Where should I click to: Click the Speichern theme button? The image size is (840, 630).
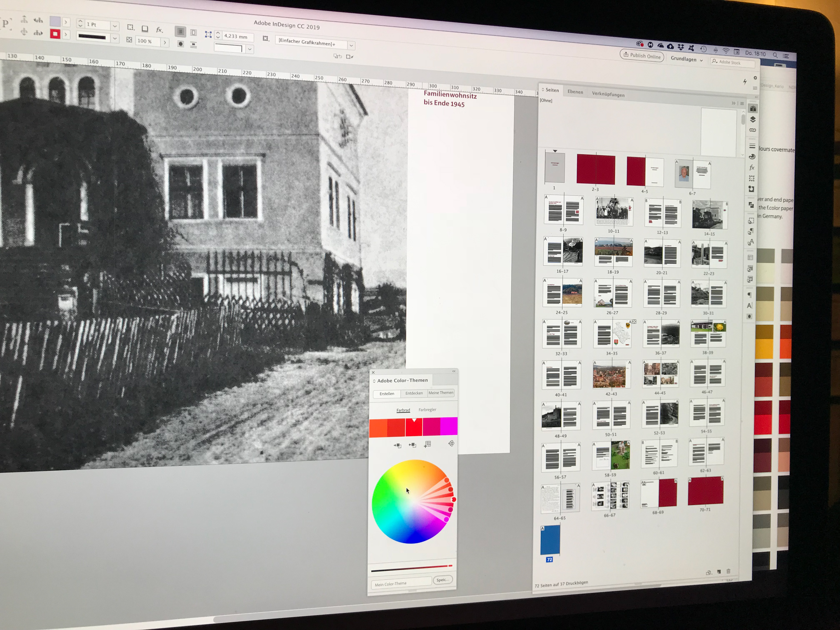tap(443, 580)
